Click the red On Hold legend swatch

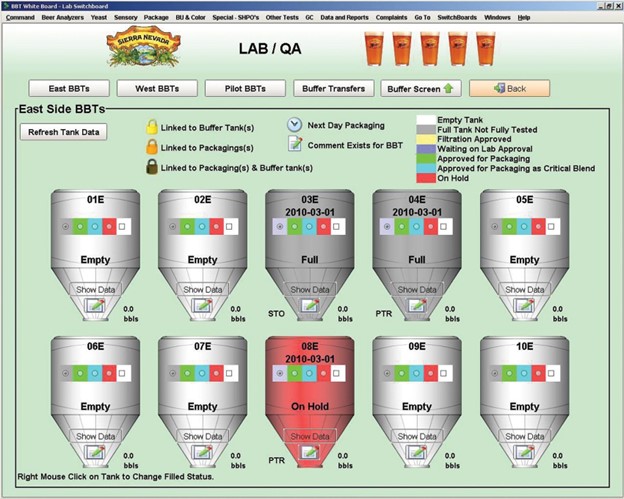(423, 179)
